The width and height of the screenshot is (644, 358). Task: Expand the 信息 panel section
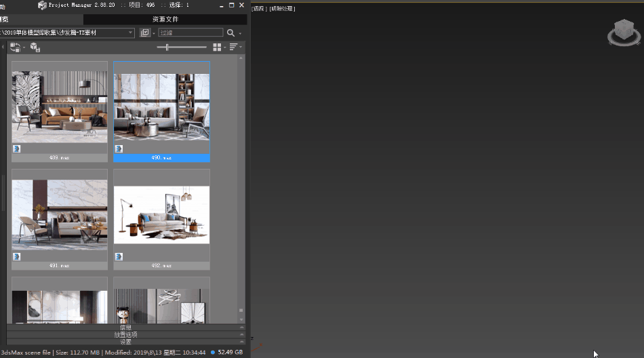(x=125, y=327)
